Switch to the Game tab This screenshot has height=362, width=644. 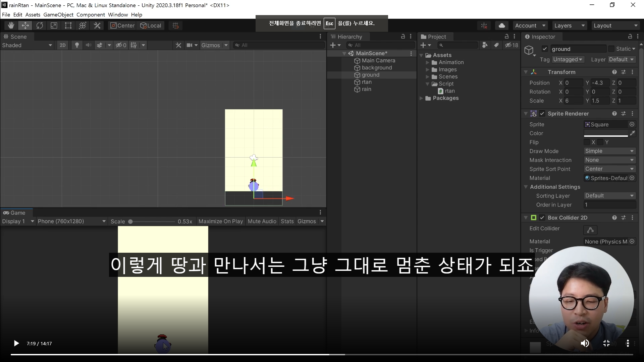point(16,213)
